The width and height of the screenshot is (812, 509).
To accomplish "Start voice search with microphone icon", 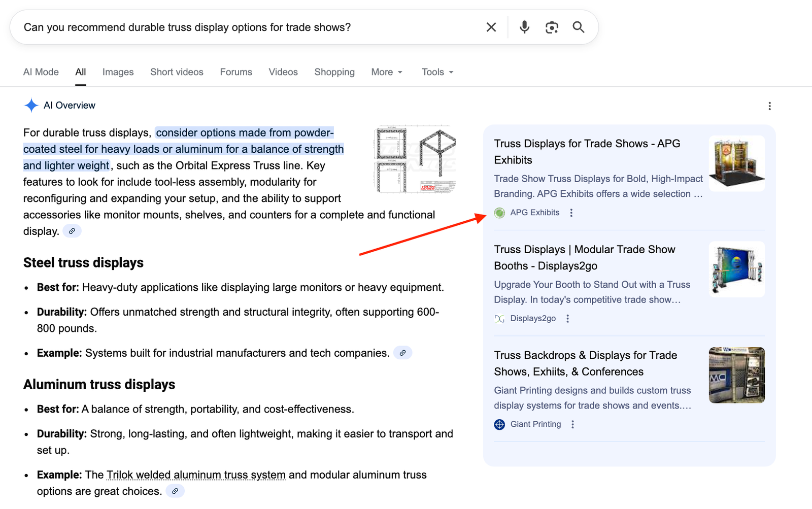I will 524,27.
